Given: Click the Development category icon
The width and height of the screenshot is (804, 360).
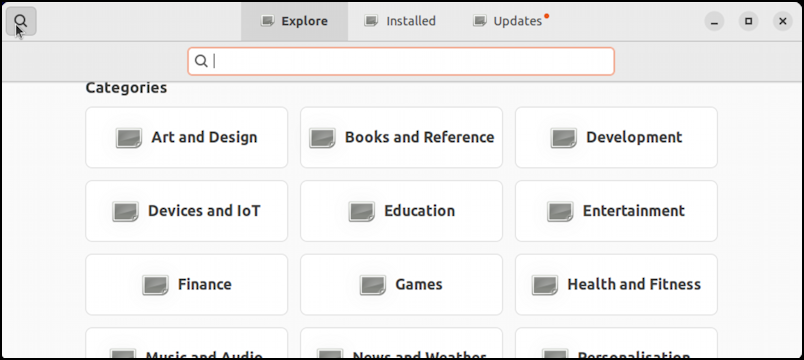Looking at the screenshot, I should (564, 138).
